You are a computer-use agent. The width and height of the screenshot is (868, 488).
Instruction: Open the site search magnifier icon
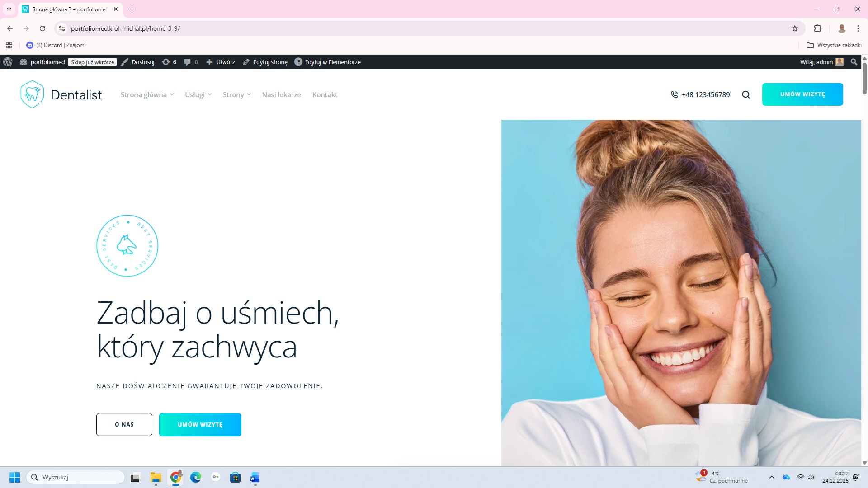pos(746,94)
